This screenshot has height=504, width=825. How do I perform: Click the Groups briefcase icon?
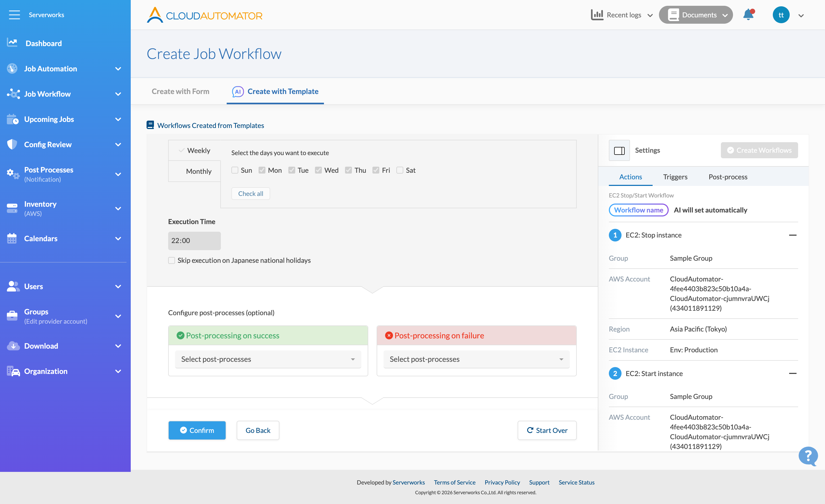[x=12, y=316]
